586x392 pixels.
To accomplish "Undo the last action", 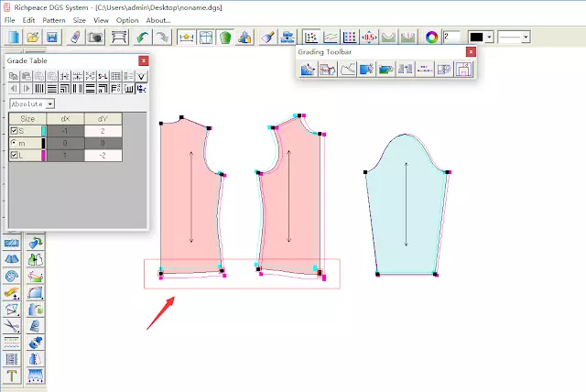I will click(143, 38).
